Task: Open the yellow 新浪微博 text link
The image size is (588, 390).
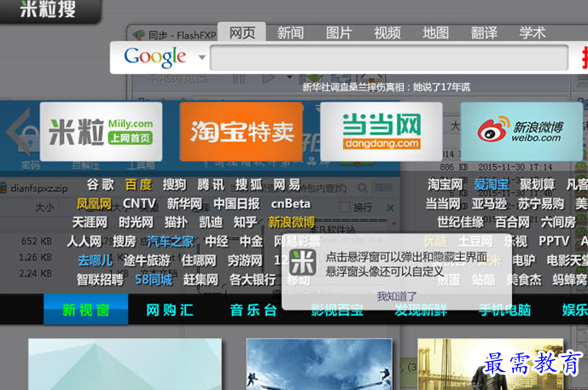Action: tap(291, 223)
